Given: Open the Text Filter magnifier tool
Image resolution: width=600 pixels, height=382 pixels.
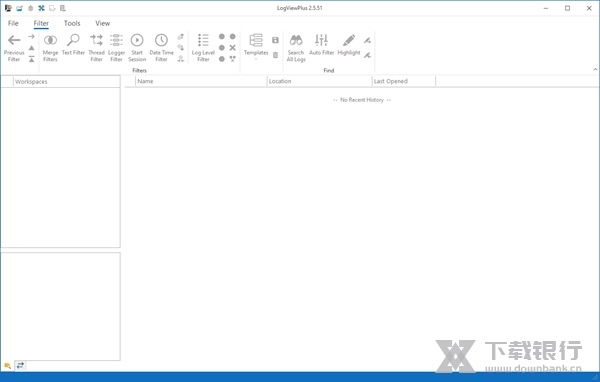Looking at the screenshot, I should (73, 40).
